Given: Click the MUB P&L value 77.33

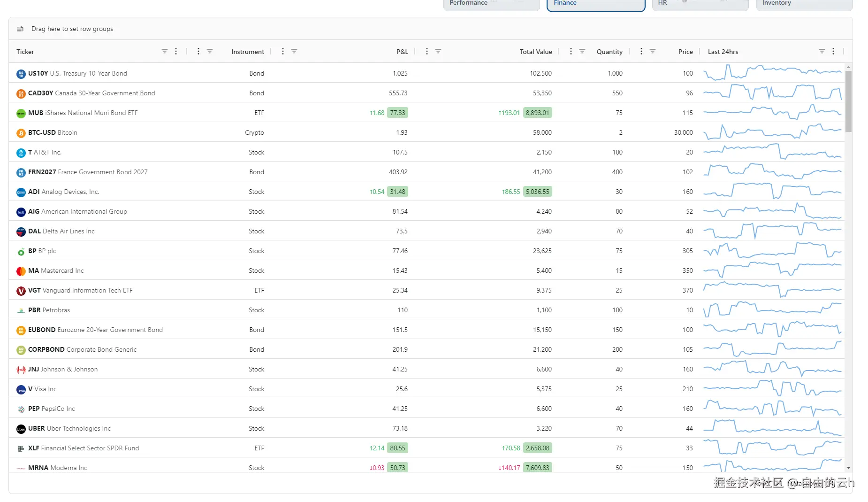Looking at the screenshot, I should 397,113.
